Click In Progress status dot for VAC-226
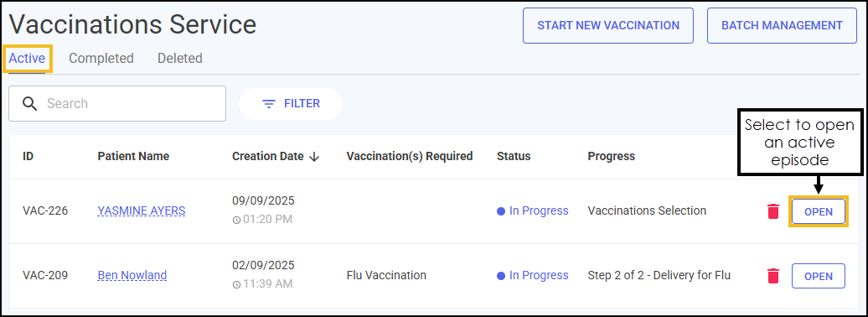This screenshot has height=317, width=868. 501,211
